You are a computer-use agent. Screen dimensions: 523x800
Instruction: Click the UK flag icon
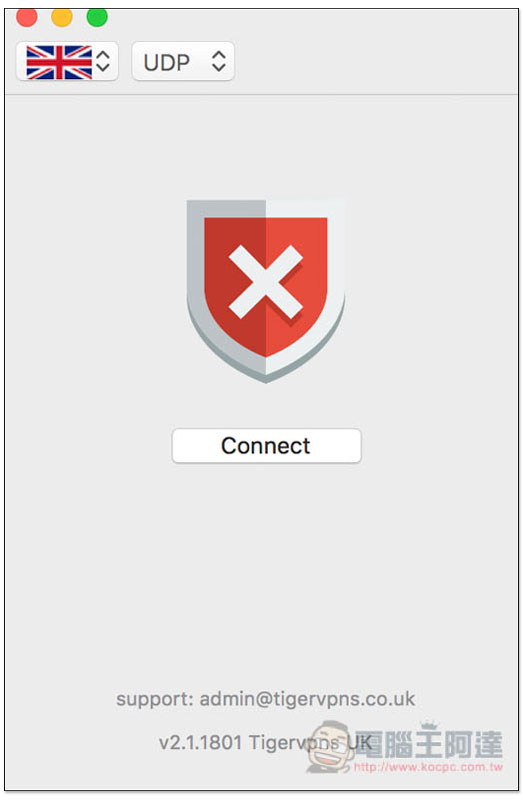coord(59,62)
